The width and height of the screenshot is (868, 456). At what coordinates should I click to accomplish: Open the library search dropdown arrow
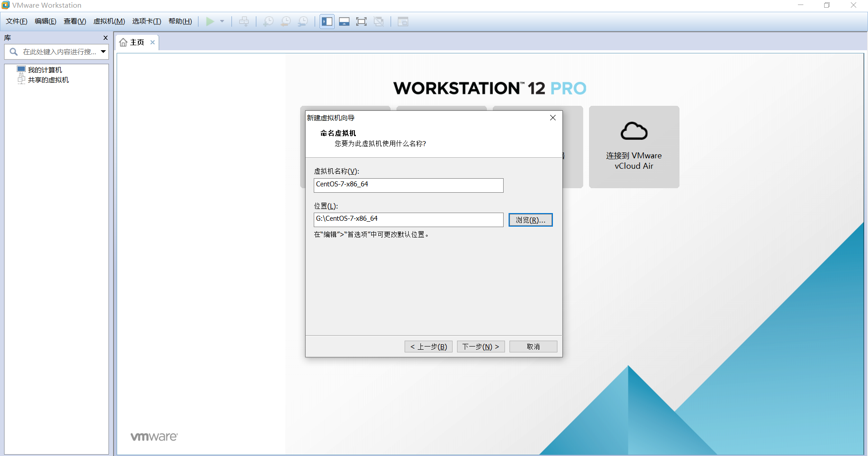coord(104,52)
